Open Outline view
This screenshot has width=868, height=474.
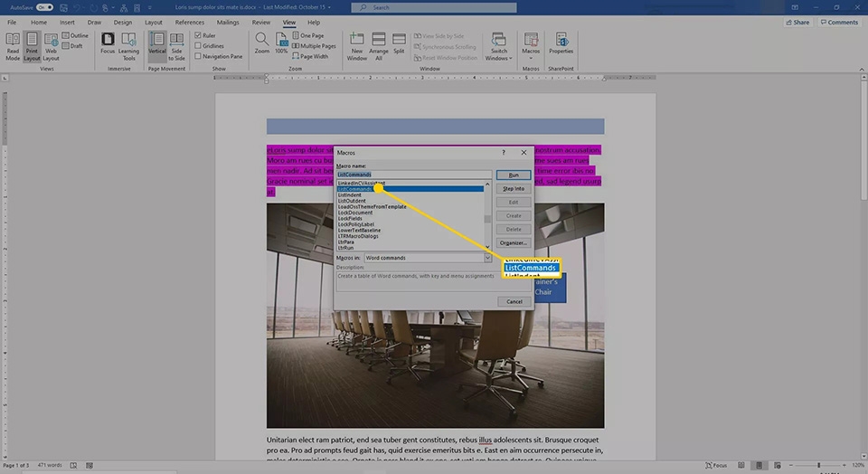coord(75,35)
